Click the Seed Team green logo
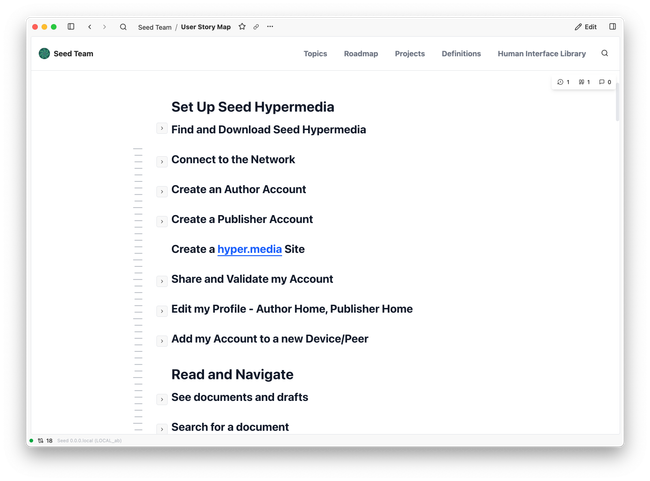 click(44, 54)
